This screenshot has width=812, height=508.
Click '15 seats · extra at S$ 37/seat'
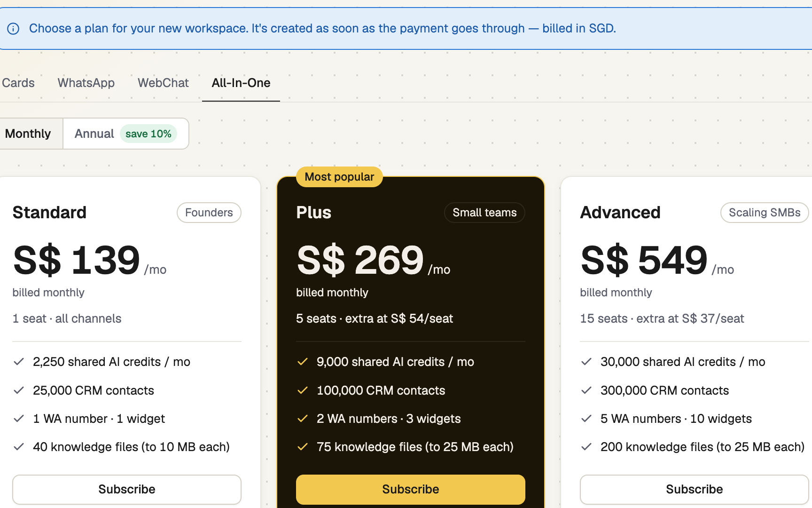click(662, 318)
